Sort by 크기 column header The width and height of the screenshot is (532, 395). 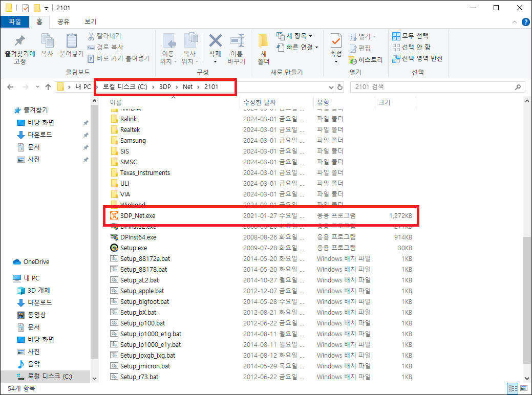pyautogui.click(x=385, y=102)
